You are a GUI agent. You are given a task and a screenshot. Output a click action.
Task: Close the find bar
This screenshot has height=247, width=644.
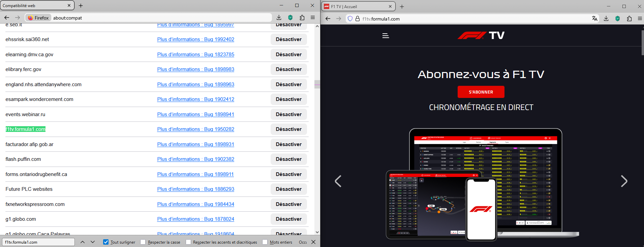coord(313,242)
